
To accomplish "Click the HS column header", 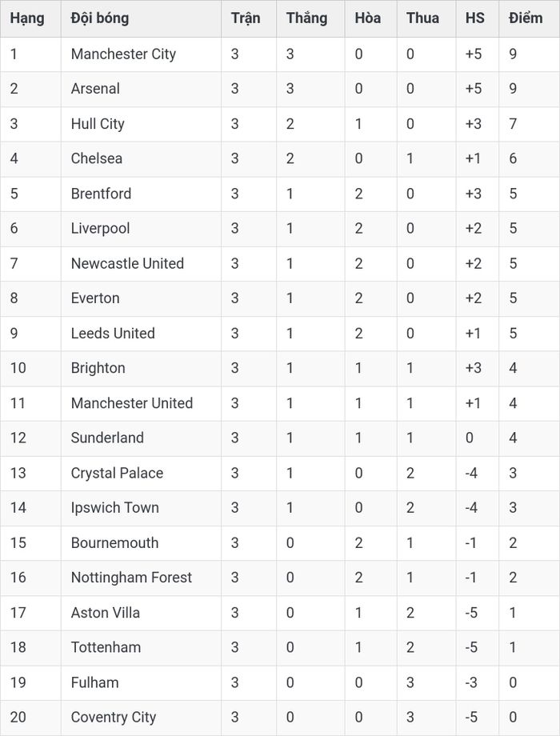I will click(474, 18).
